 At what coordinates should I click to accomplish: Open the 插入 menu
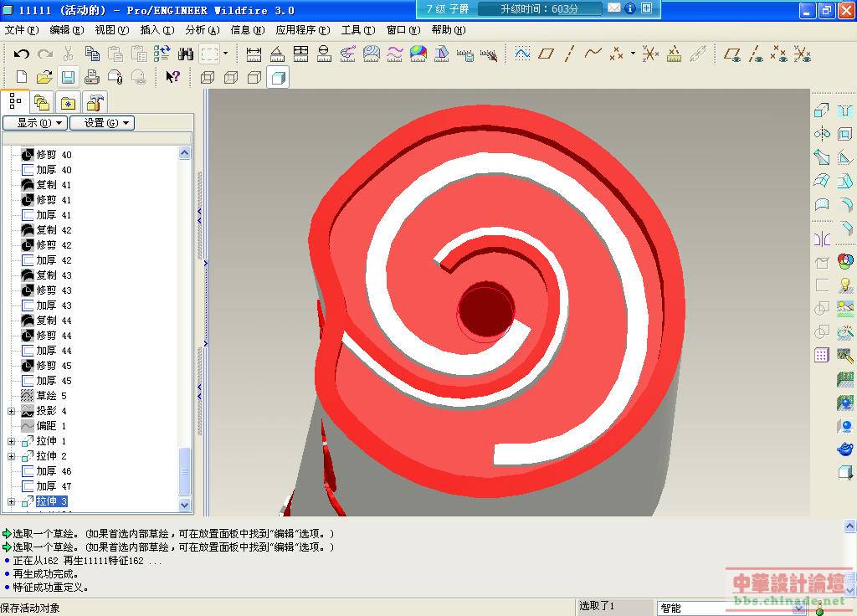tap(157, 30)
